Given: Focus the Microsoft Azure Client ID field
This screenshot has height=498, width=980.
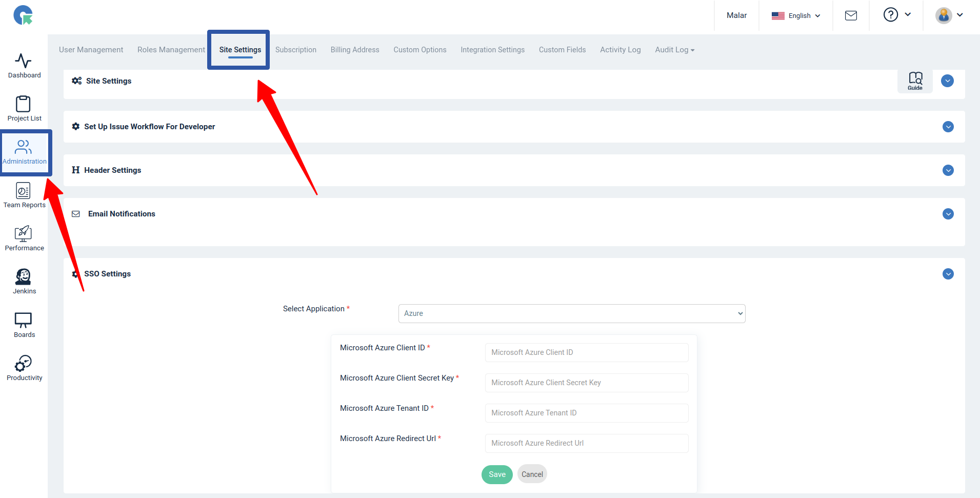Looking at the screenshot, I should tap(587, 352).
